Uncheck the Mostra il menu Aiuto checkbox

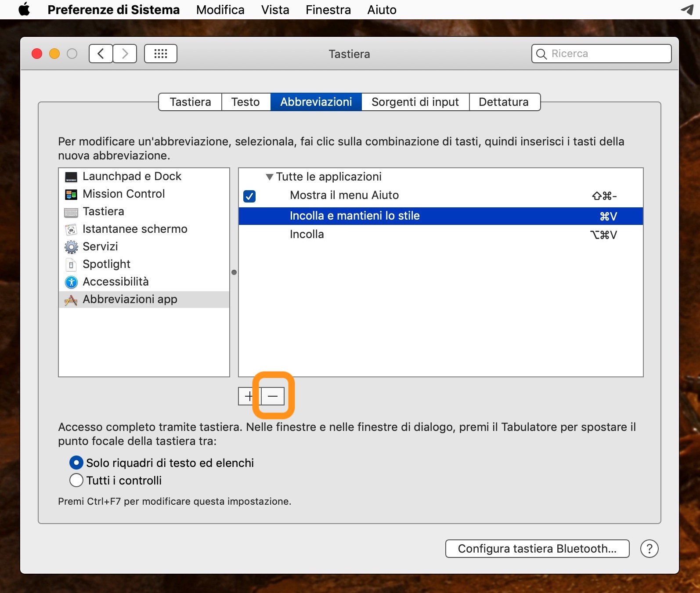(249, 196)
